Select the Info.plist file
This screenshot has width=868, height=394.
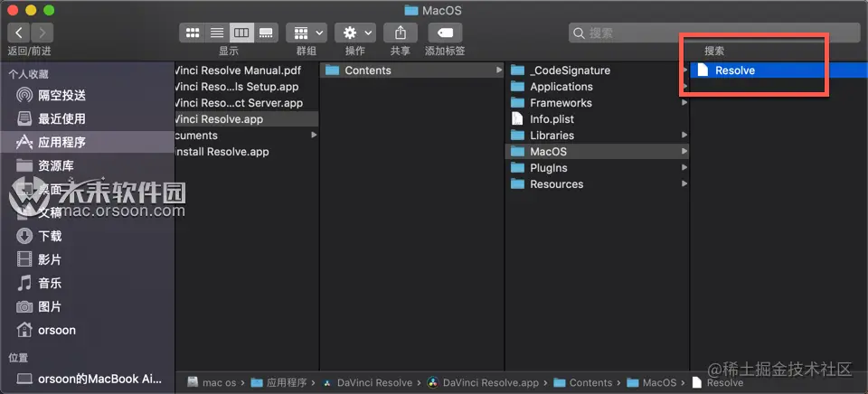pos(598,119)
